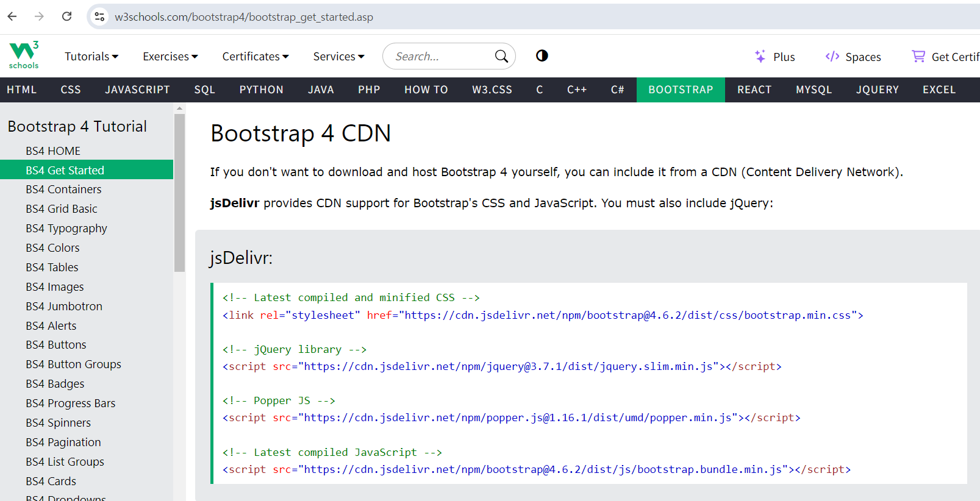Viewport: 980px width, 501px height.
Task: Open the Certificates dropdown menu
Action: (x=256, y=56)
